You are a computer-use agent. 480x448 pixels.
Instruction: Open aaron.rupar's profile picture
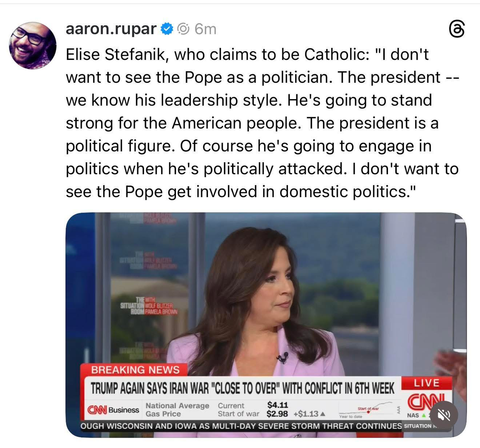point(33,45)
